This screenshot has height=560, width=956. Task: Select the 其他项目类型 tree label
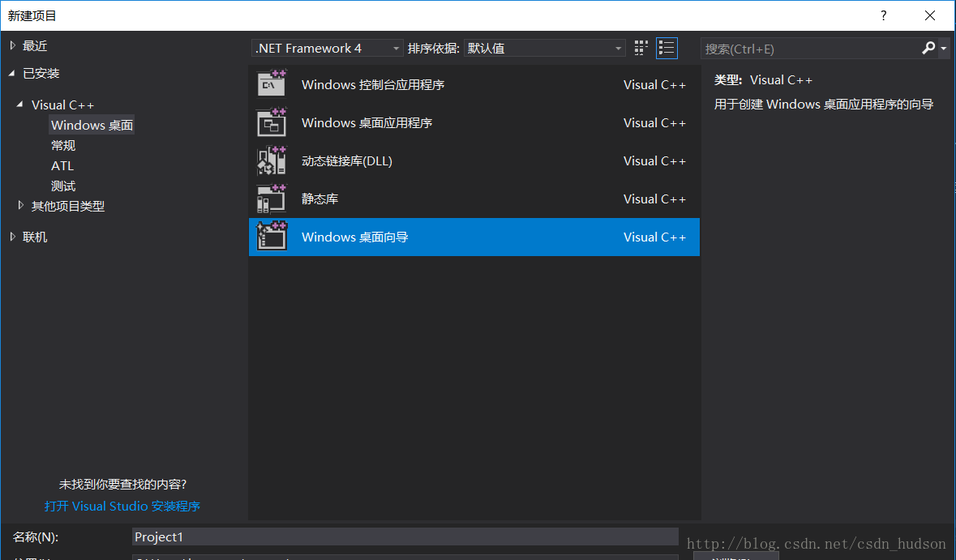[67, 206]
